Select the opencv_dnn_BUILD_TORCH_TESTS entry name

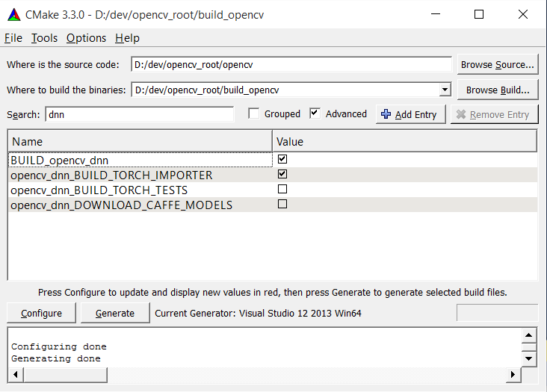click(x=99, y=190)
